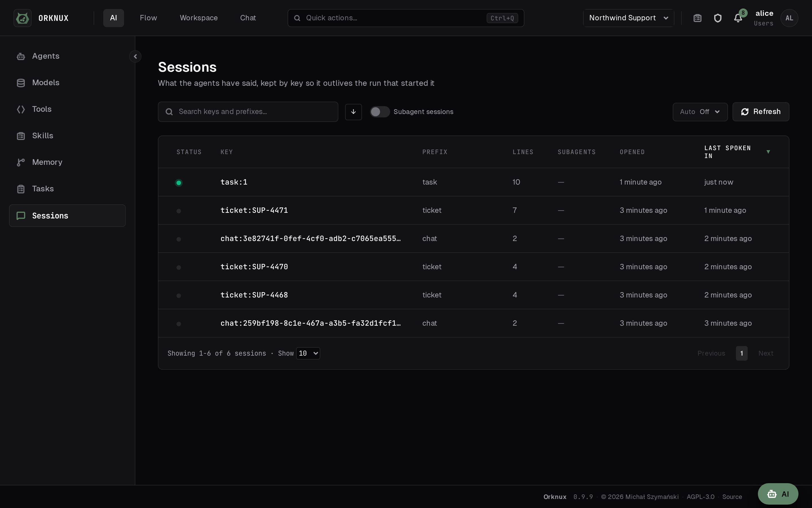Toggle Subagent sessions switch
This screenshot has width=812, height=508.
tap(380, 112)
